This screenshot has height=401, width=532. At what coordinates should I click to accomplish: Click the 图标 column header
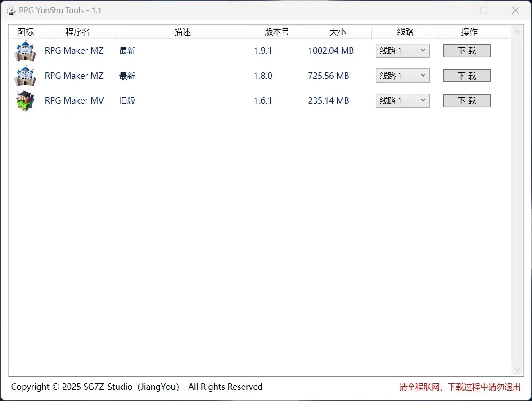coord(26,32)
